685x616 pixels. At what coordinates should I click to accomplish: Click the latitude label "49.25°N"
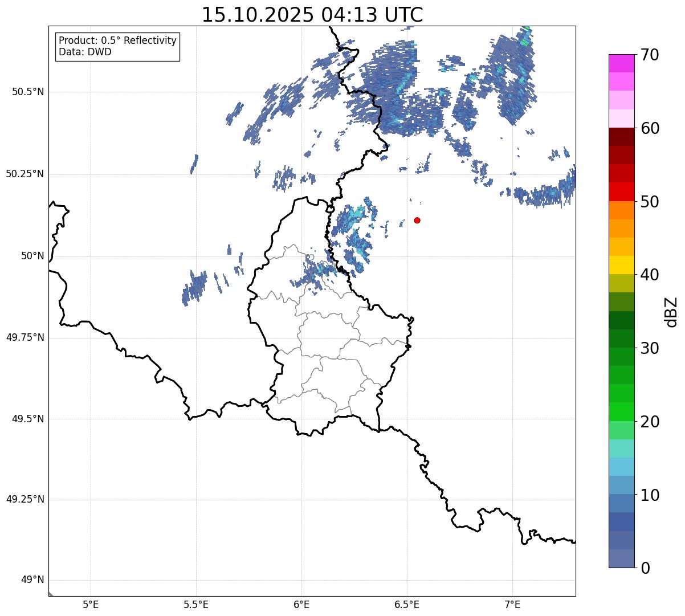point(25,499)
